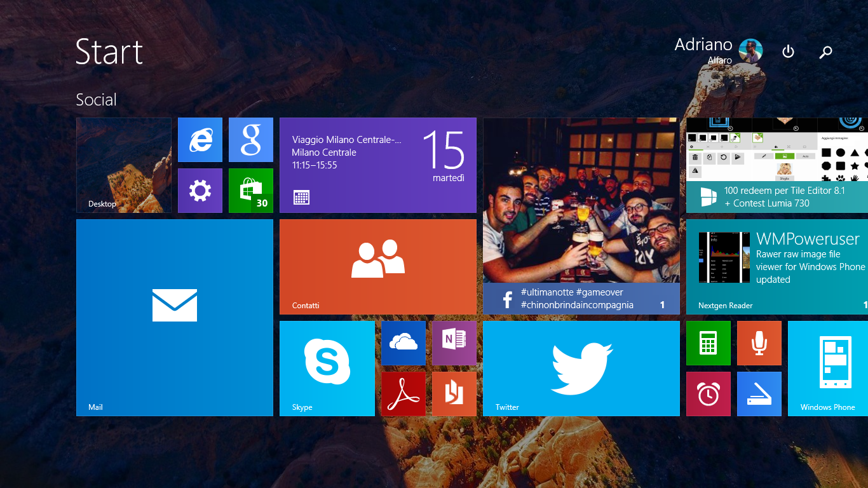The height and width of the screenshot is (488, 868).
Task: Click the #ultimanotte #gameover Facebook caption
Action: (577, 299)
